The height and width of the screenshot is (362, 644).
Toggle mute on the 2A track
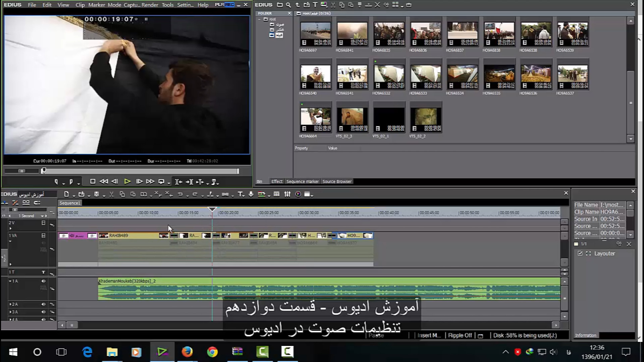(x=43, y=304)
